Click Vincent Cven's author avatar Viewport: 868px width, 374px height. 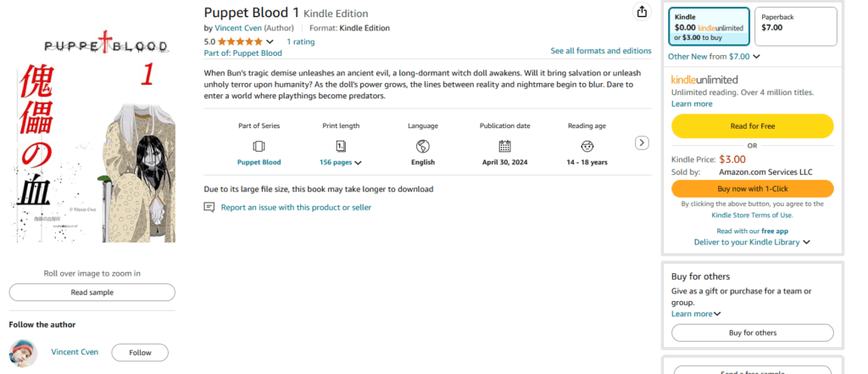click(23, 353)
